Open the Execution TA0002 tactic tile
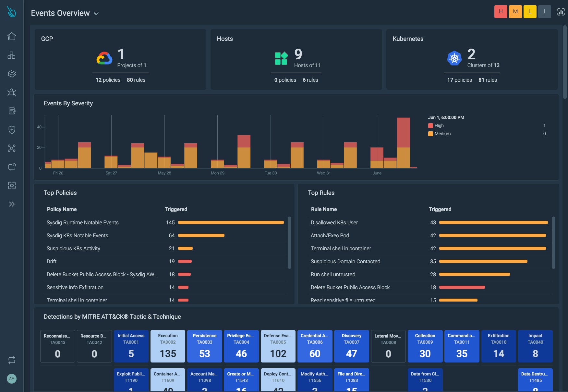The width and height of the screenshot is (568, 392). click(x=168, y=346)
